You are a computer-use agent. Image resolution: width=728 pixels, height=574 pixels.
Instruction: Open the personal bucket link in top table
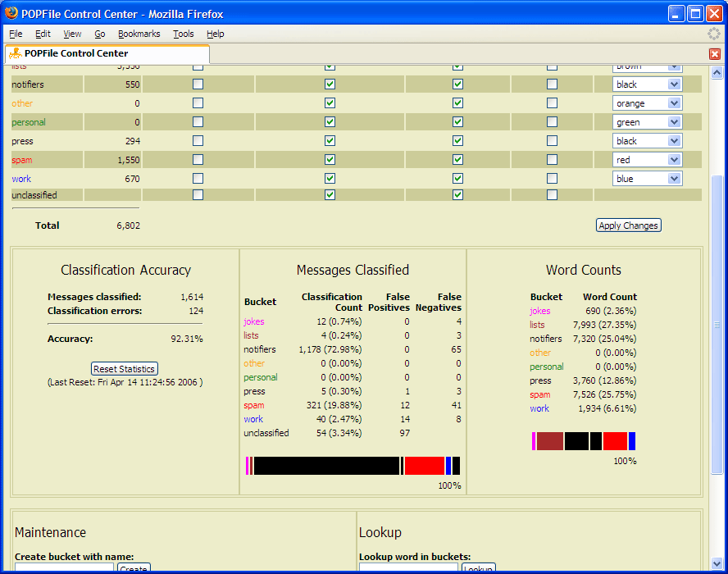coord(29,122)
